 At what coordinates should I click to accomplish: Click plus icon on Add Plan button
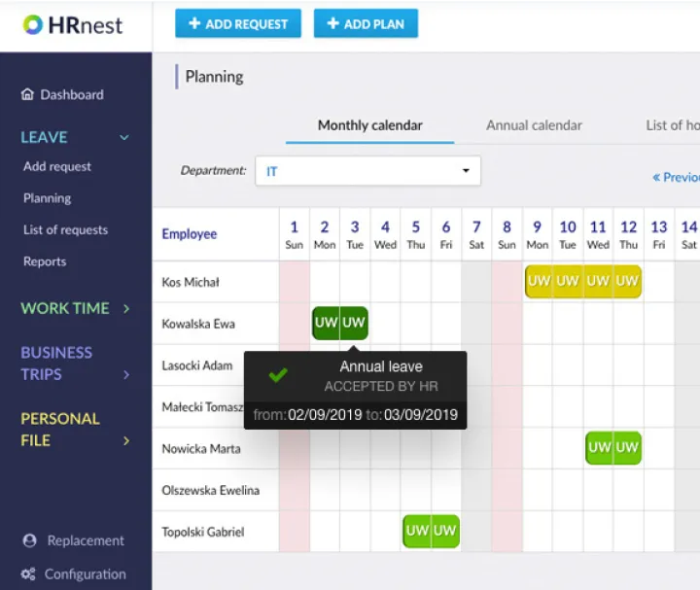tap(333, 24)
